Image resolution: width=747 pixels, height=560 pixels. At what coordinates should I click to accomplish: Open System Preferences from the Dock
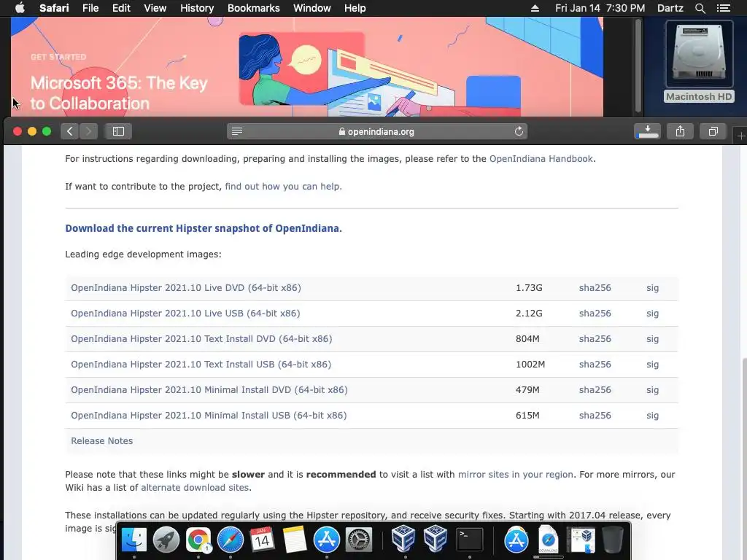coord(358,540)
